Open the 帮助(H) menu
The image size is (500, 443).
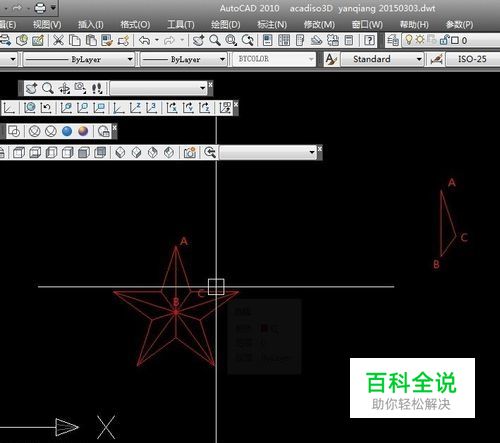(414, 24)
